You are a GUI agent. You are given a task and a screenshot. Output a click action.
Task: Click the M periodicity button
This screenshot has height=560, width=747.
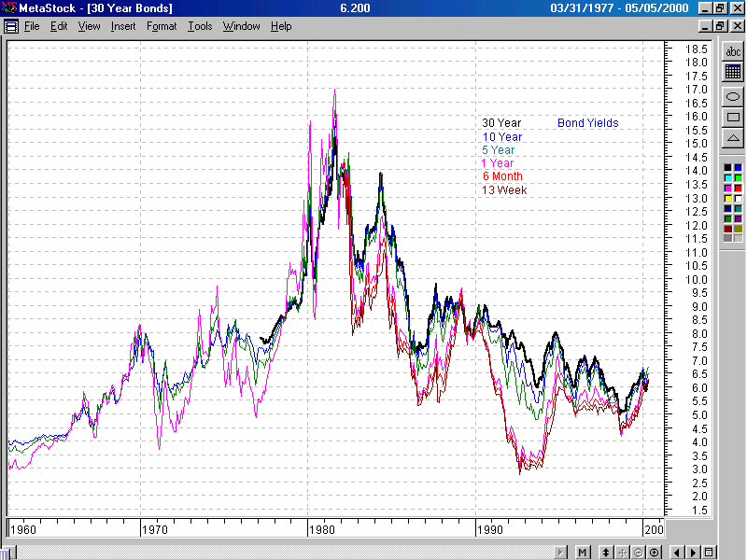582,553
